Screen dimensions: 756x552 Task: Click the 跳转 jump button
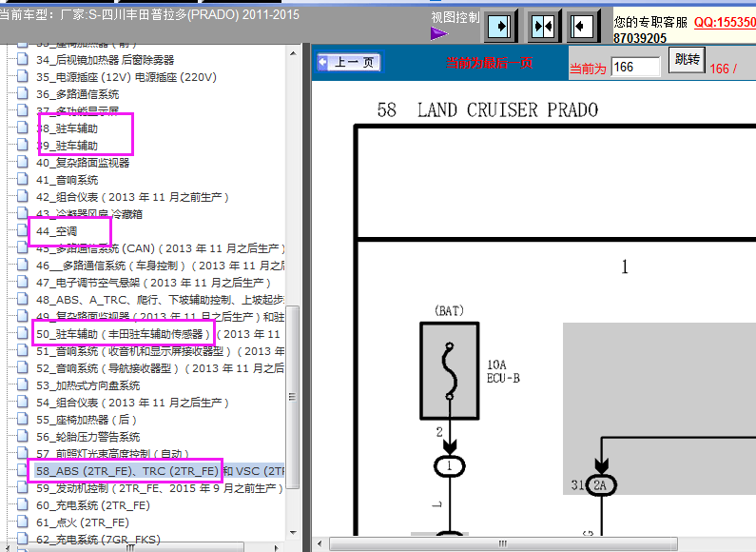click(x=687, y=60)
